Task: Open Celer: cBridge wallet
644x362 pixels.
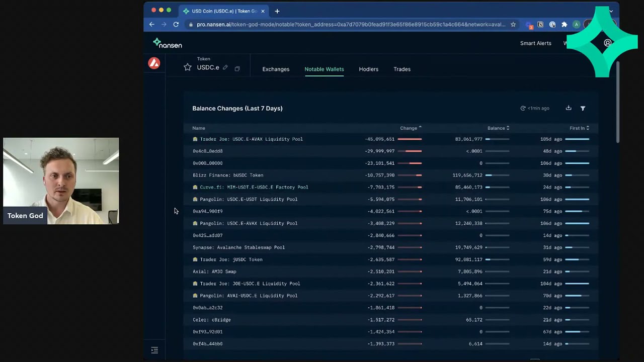Action: point(211,320)
